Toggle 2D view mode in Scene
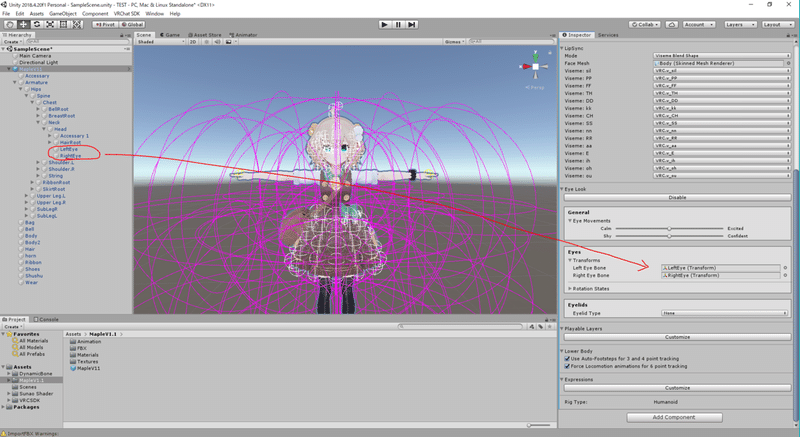Image resolution: width=800 pixels, height=437 pixels. pos(193,42)
